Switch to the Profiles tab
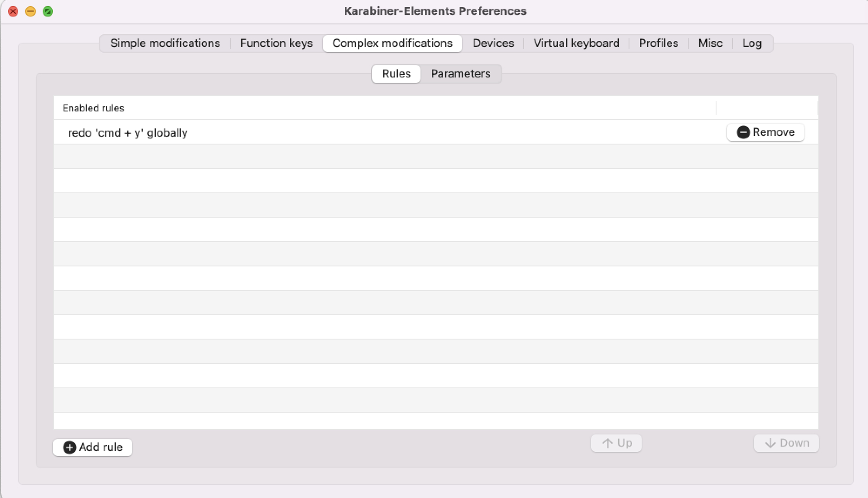Image resolution: width=868 pixels, height=498 pixels. [x=659, y=43]
